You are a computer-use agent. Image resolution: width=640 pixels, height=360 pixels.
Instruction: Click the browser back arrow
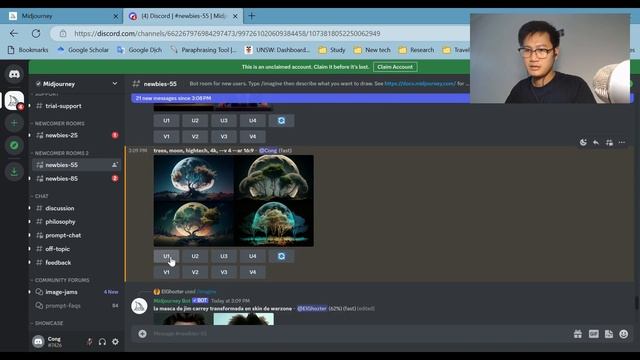(14, 33)
